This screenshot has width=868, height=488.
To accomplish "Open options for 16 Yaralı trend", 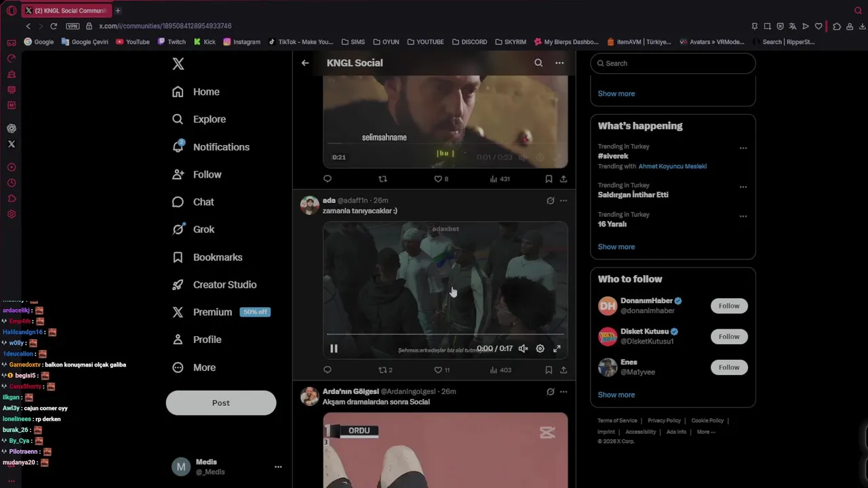I will (743, 216).
